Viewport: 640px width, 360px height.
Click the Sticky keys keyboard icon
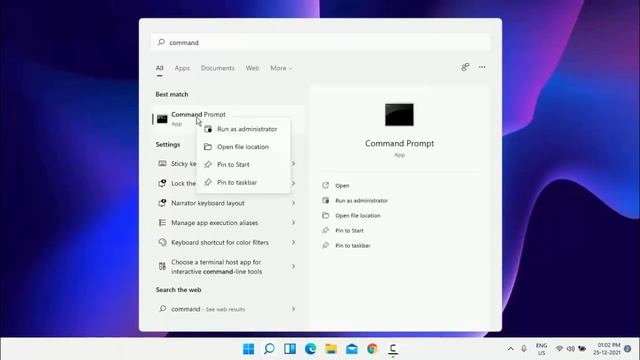coord(162,164)
